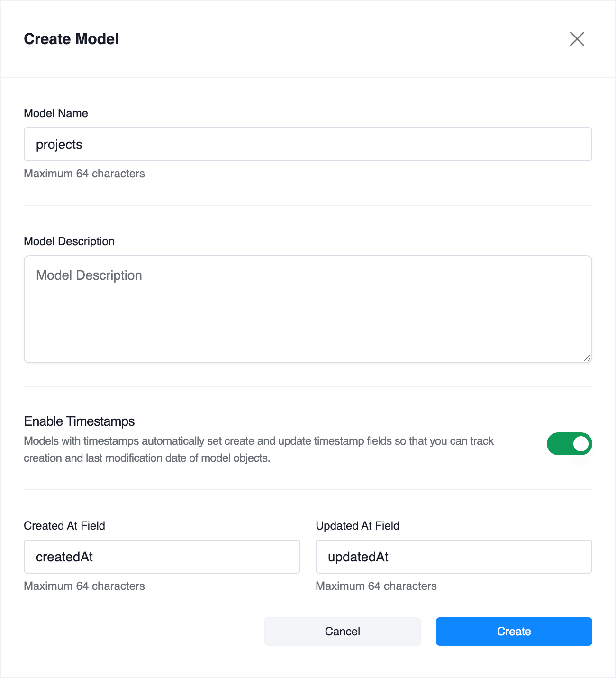Screen dimensions: 616x678
Task: Click the Model Description label
Action: pyautogui.click(x=69, y=241)
